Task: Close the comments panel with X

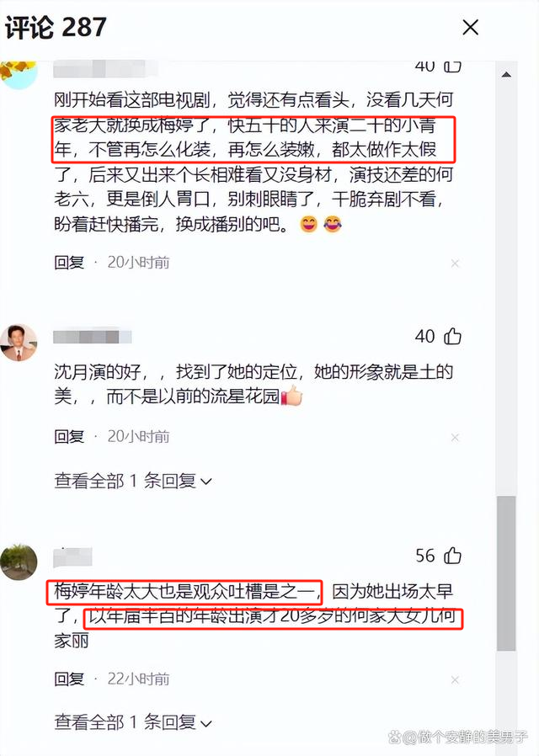Action: click(x=470, y=28)
